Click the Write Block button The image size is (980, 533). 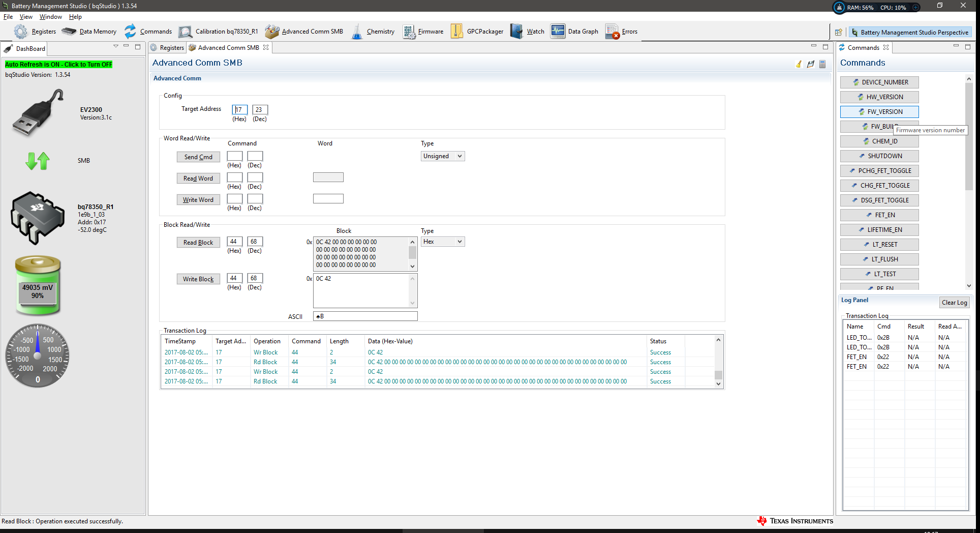198,279
